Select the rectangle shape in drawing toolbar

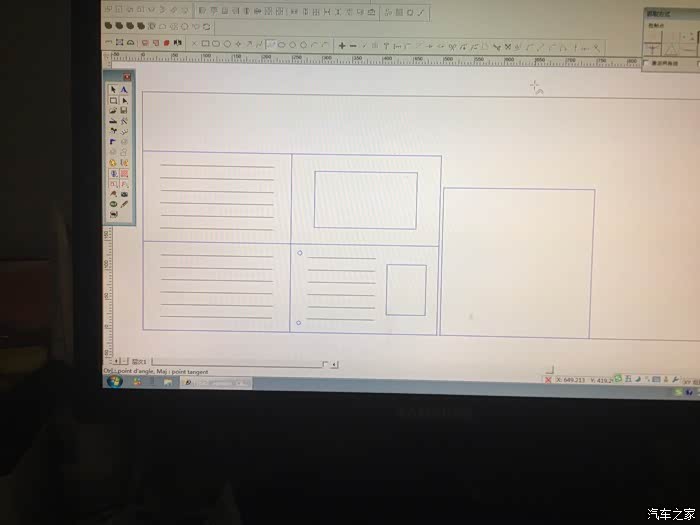(x=205, y=44)
